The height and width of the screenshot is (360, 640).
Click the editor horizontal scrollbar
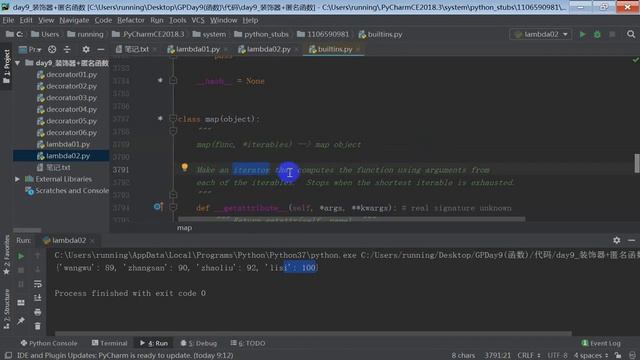pyautogui.click(x=351, y=219)
